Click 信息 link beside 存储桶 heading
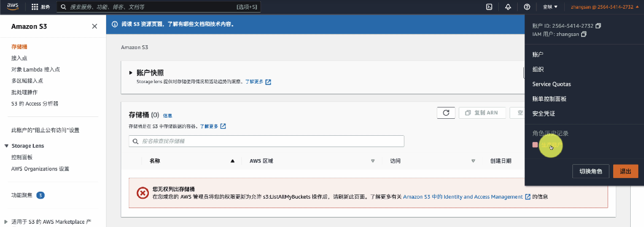 coord(168,116)
